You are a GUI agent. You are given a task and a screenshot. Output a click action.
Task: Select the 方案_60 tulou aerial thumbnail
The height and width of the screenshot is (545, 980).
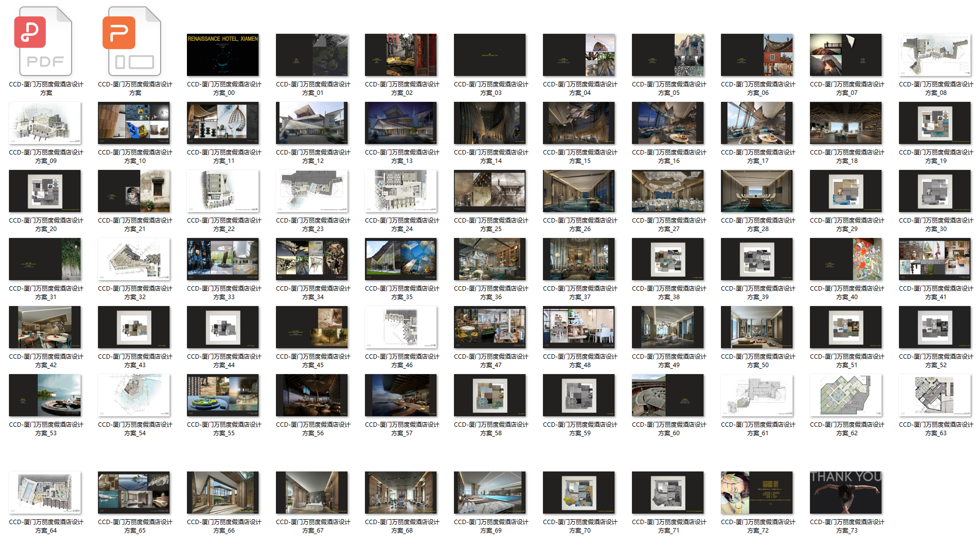(668, 395)
